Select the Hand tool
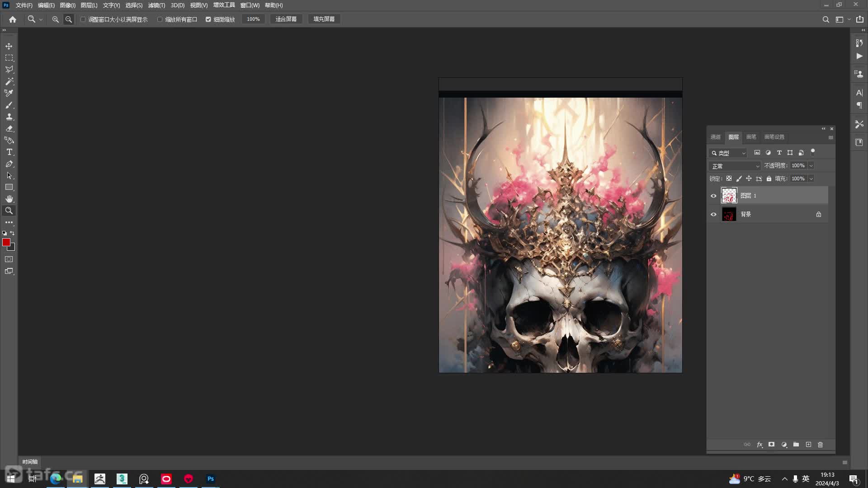This screenshot has height=488, width=868. tap(9, 199)
